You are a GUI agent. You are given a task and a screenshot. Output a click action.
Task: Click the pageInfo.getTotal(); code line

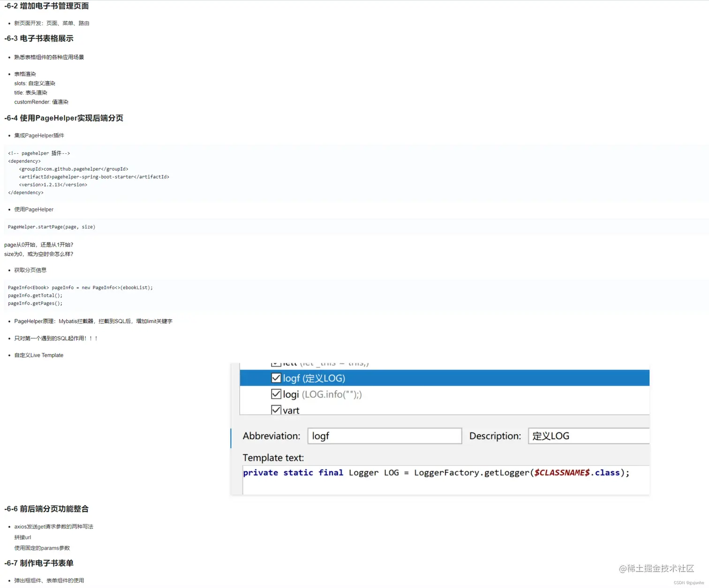35,295
